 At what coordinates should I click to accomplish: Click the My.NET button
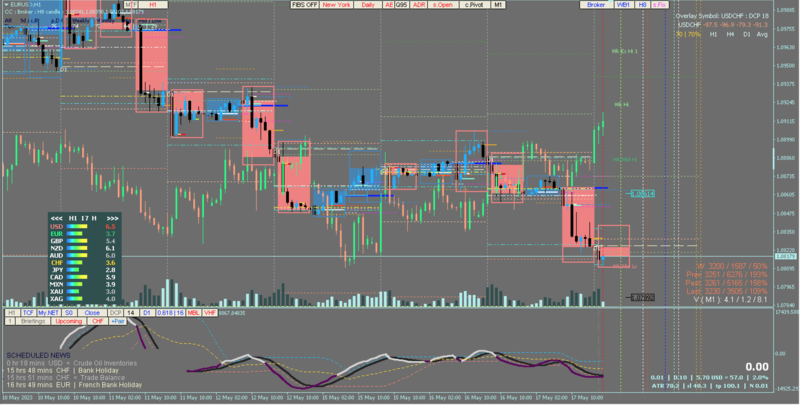[48, 313]
